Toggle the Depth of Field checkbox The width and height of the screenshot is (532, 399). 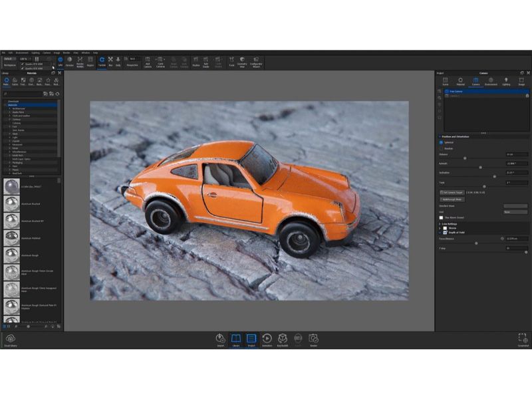coord(446,233)
